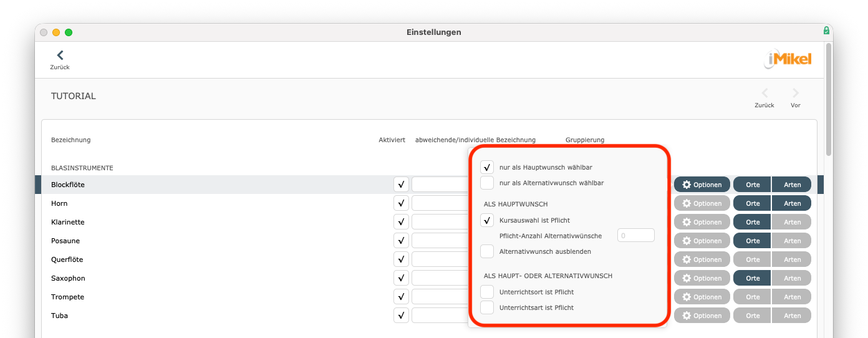Select the Klarinette row label
The image size is (868, 338).
(x=68, y=222)
